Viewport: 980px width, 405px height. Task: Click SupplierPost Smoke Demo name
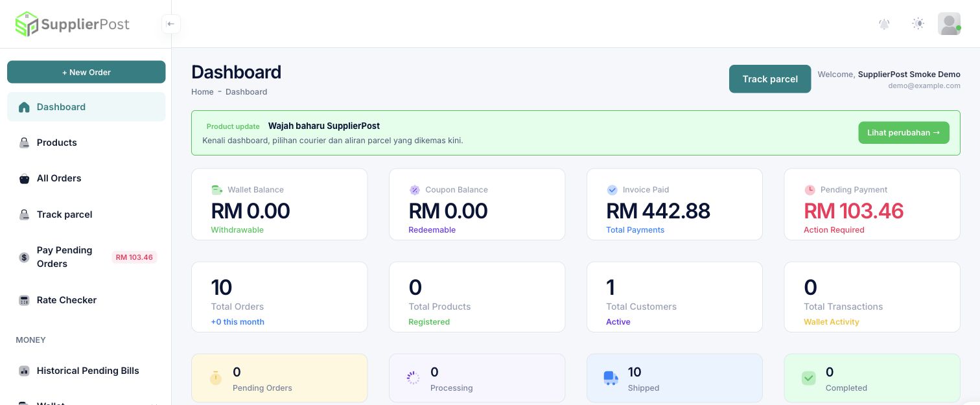point(909,75)
